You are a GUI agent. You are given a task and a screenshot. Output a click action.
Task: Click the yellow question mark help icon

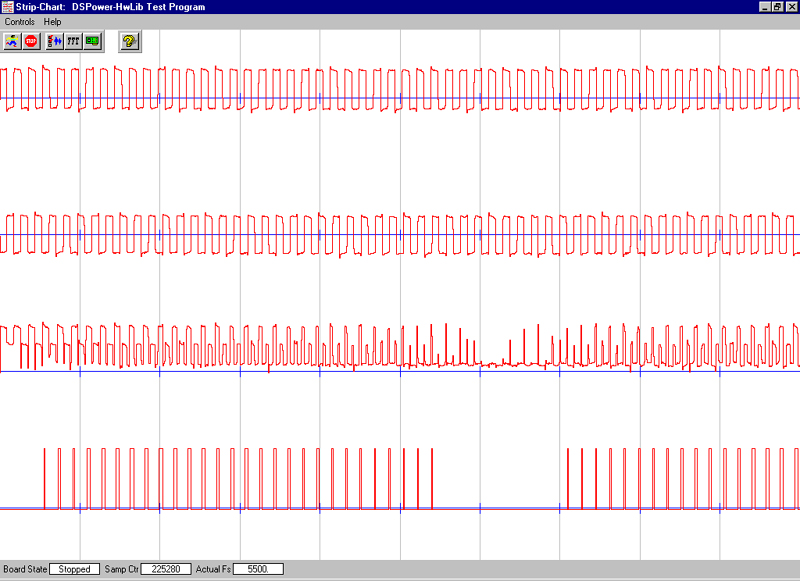click(130, 41)
